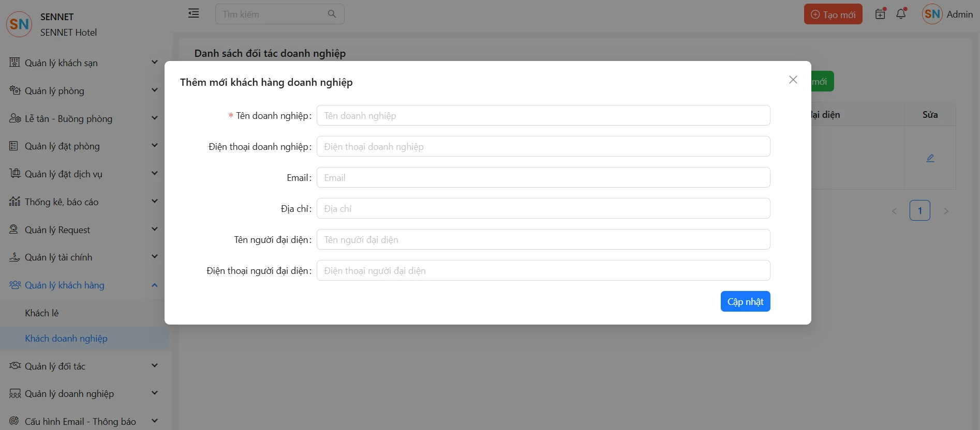The width and height of the screenshot is (980, 430).
Task: Open the calendar add icon in header
Action: [x=880, y=14]
